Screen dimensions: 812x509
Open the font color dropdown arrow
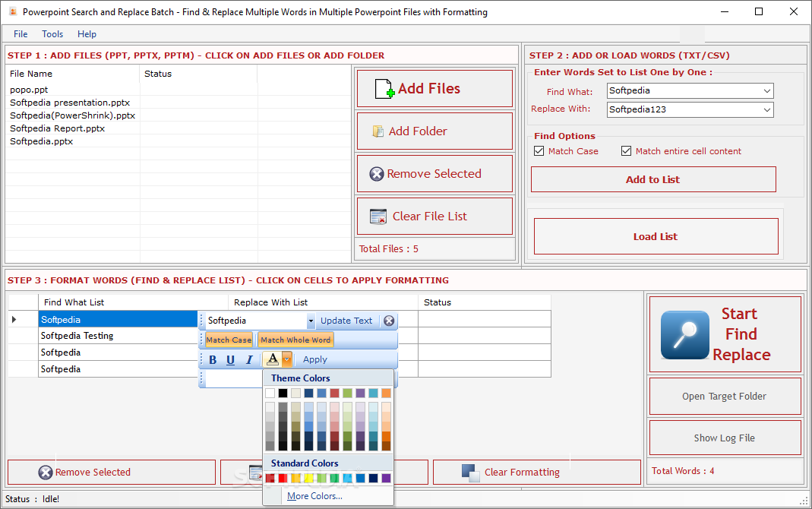click(286, 359)
